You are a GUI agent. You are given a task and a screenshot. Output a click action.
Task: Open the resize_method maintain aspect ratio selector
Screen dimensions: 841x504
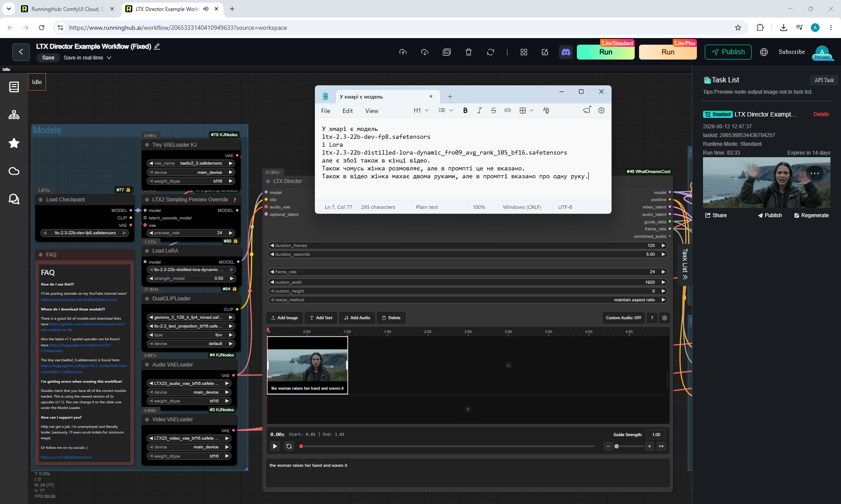coord(467,300)
